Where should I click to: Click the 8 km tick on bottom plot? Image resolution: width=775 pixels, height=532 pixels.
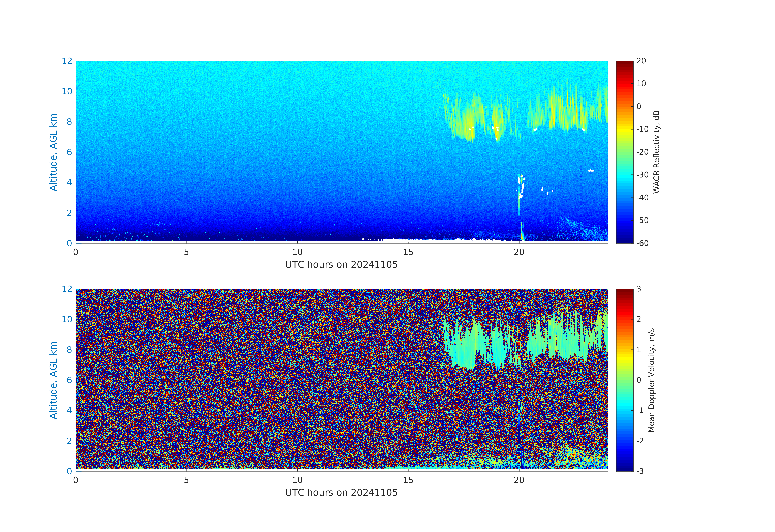69,350
